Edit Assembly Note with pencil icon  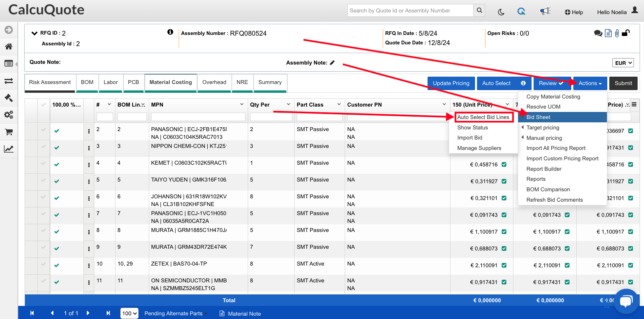coord(332,63)
